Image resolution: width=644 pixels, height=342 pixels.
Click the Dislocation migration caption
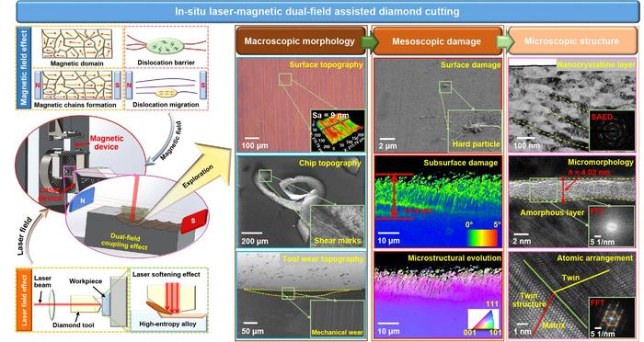166,105
